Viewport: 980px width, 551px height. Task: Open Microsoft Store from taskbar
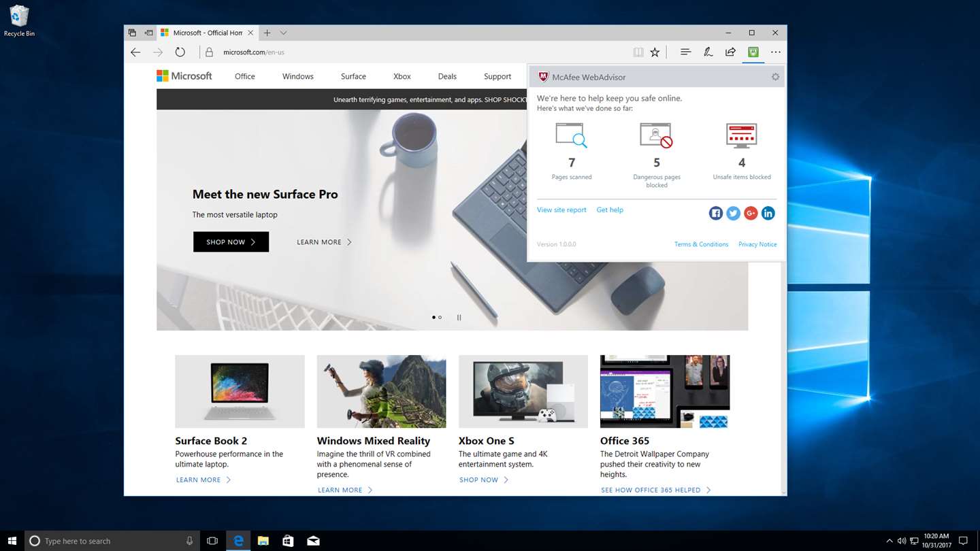click(x=288, y=541)
